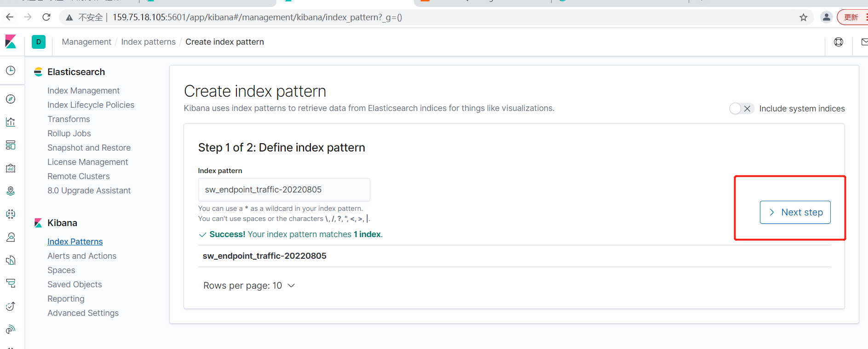The width and height of the screenshot is (868, 349).
Task: Click the Index patterns breadcrumb
Action: click(148, 42)
